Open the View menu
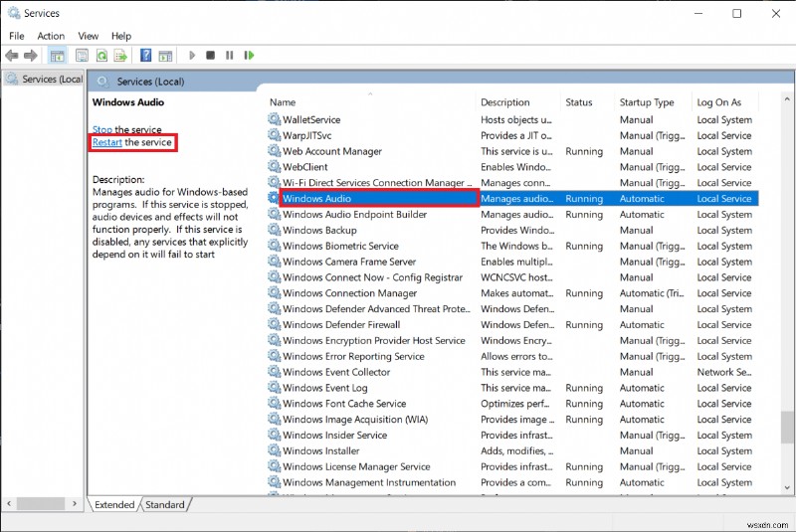Viewport: 796px width, 532px height. (89, 36)
